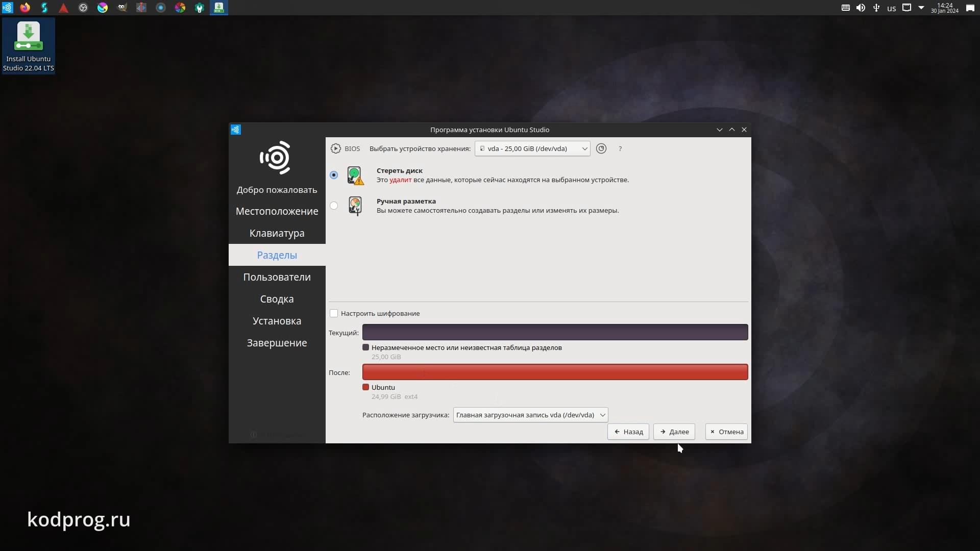Expand hidden system tray icons arrow

click(x=921, y=8)
